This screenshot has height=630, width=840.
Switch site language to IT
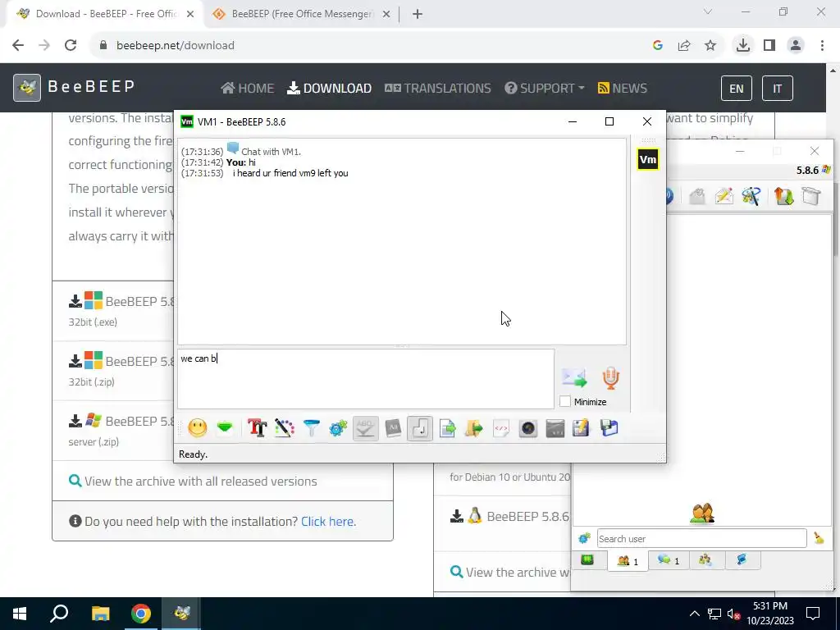point(777,89)
